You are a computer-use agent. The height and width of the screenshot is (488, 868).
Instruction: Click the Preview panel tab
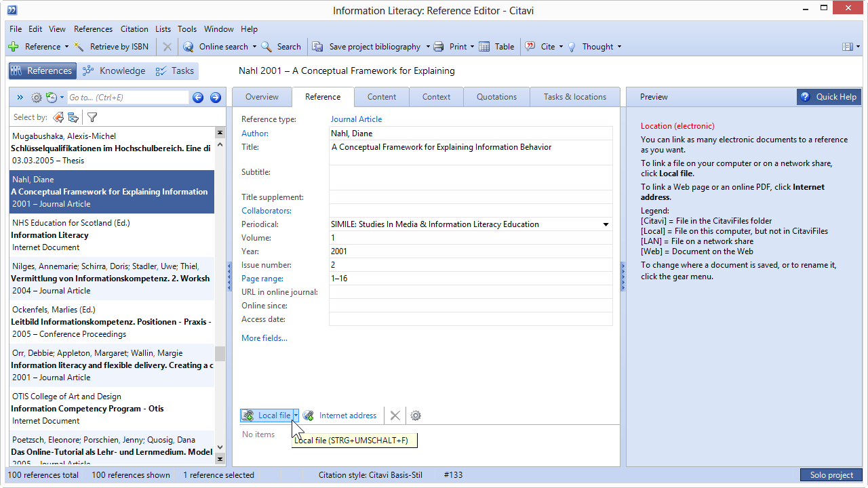(x=654, y=97)
